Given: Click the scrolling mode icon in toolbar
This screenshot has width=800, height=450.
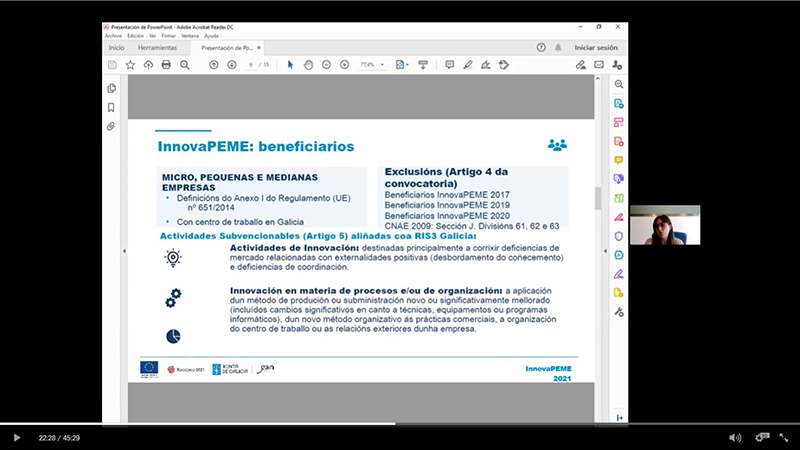Looking at the screenshot, I should [423, 65].
